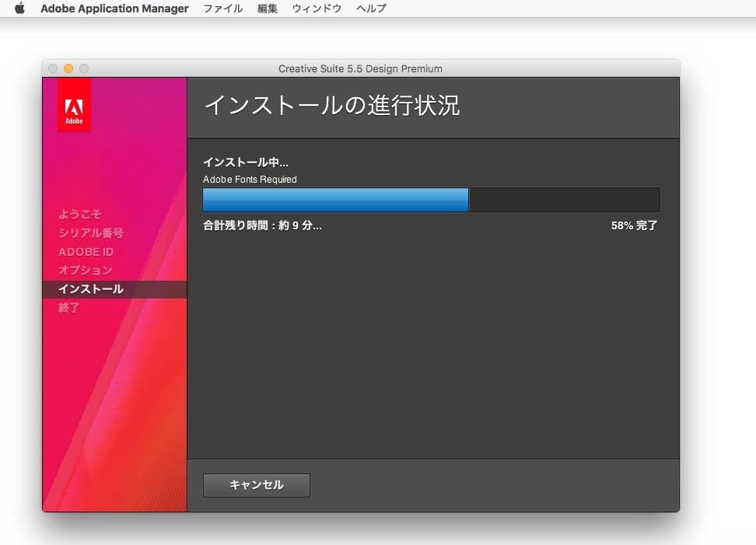Click the Creative Suite 5.5 title bar

(361, 68)
